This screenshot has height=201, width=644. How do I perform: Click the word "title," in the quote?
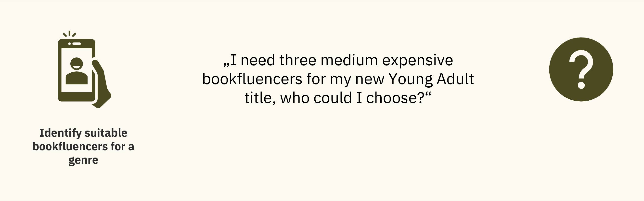tap(260, 98)
